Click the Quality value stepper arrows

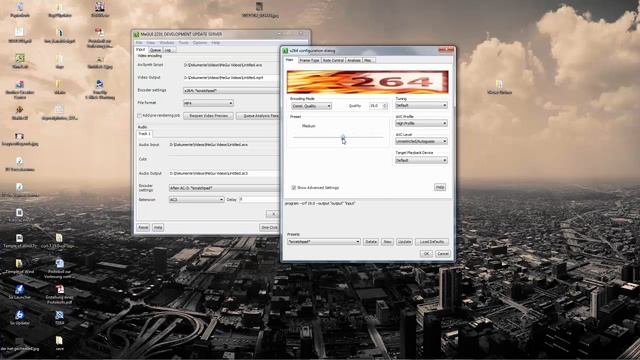click(x=385, y=106)
